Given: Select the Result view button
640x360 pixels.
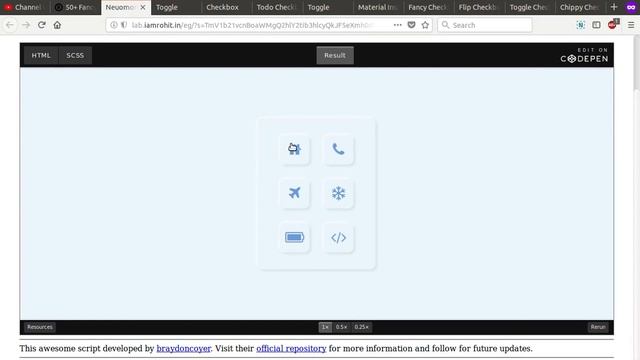Looking at the screenshot, I should tap(335, 55).
